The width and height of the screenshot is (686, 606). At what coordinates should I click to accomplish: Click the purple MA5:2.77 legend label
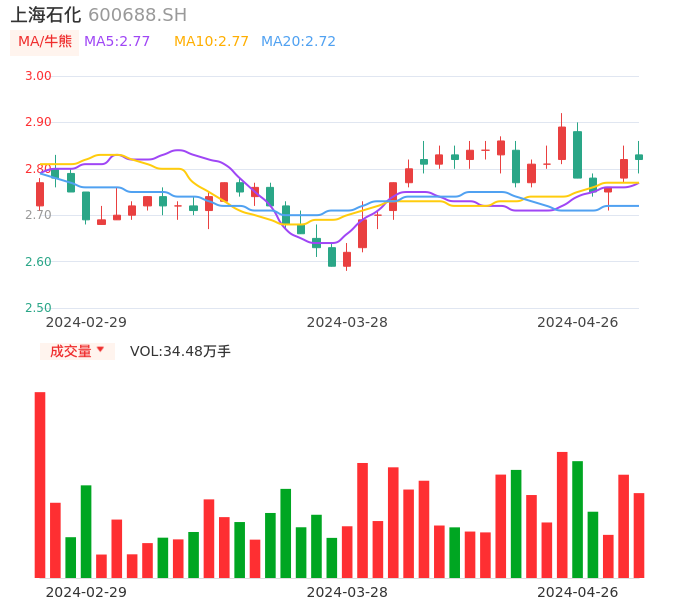point(117,42)
